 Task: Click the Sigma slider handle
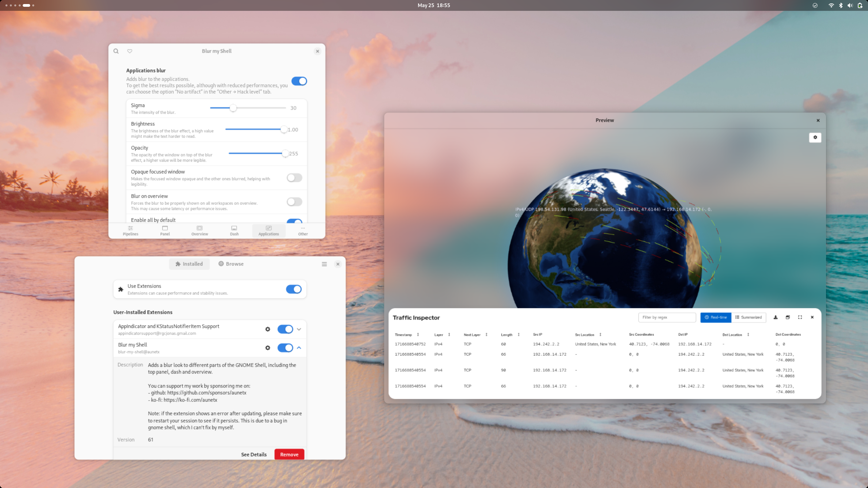click(233, 108)
